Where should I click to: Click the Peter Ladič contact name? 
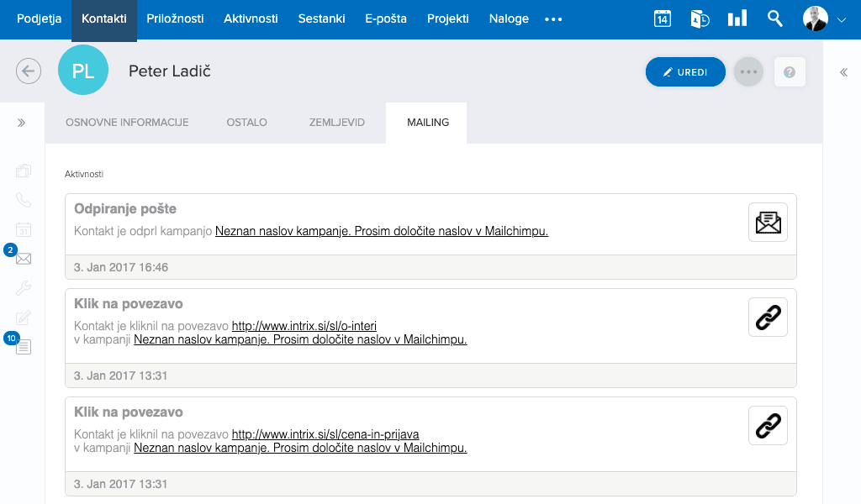[170, 71]
